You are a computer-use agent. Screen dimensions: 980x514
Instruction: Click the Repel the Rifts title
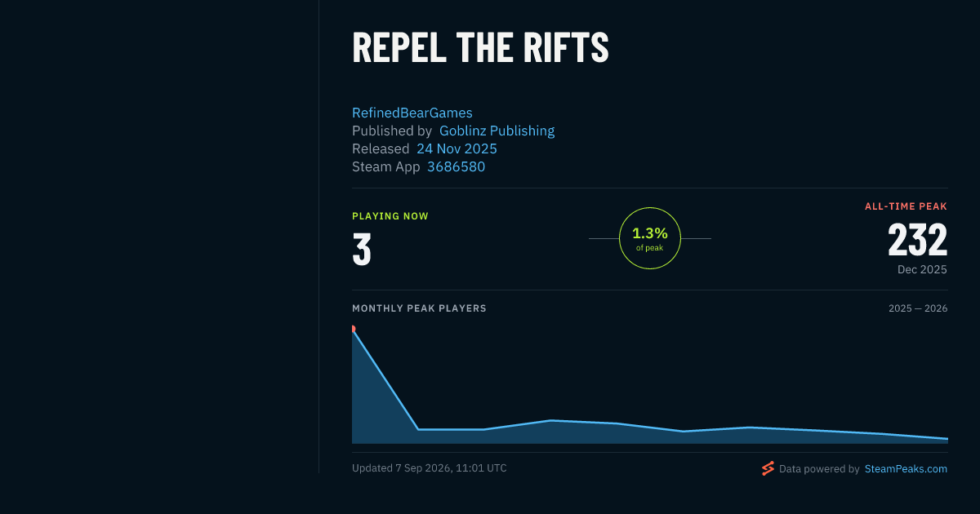click(x=480, y=48)
